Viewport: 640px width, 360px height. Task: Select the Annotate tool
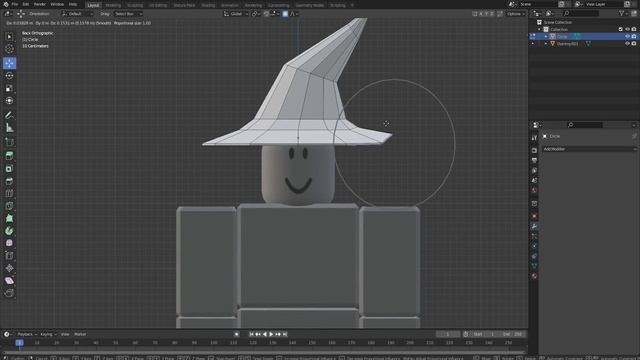(9, 115)
